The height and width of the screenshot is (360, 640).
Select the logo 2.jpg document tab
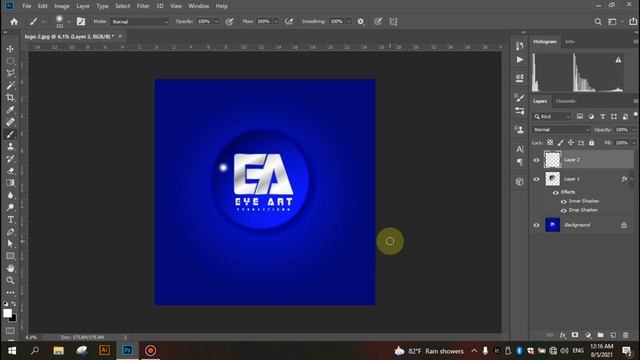[69, 36]
